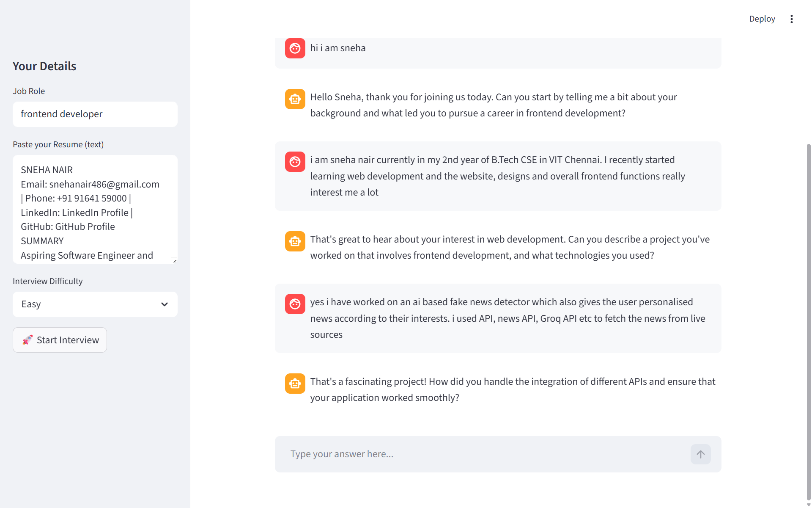Click the scrollbar down arrow at bottom
The width and height of the screenshot is (812, 508).
809,505
